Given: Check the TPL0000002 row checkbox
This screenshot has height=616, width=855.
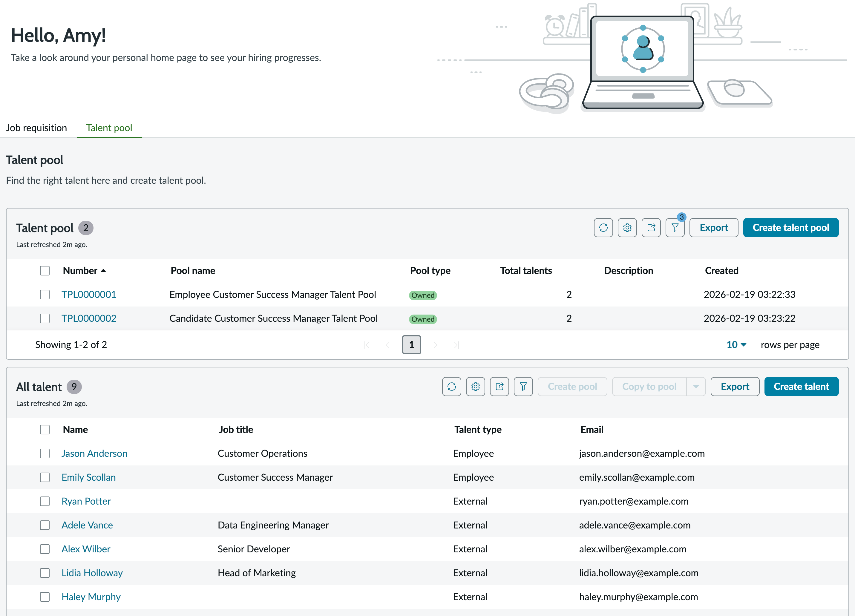Looking at the screenshot, I should click(x=45, y=318).
